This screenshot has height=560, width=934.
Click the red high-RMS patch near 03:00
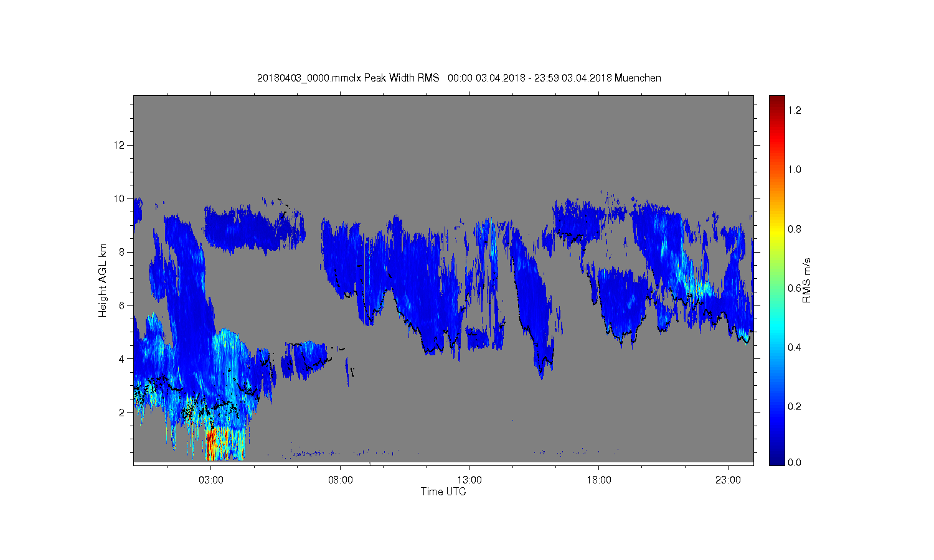[x=211, y=443]
